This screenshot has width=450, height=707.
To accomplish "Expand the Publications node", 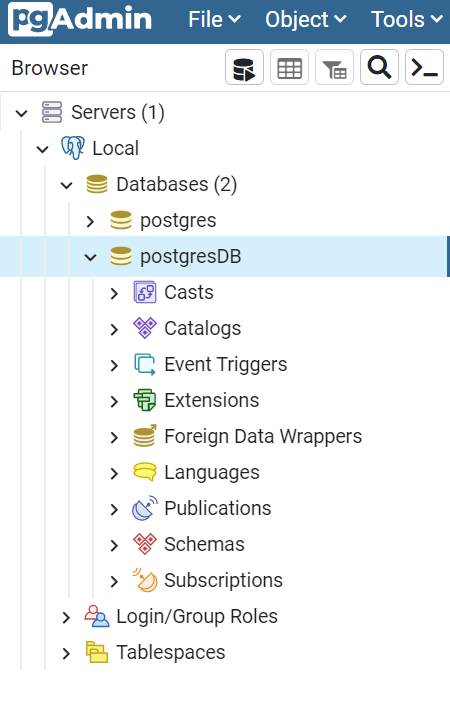I will coord(114,509).
